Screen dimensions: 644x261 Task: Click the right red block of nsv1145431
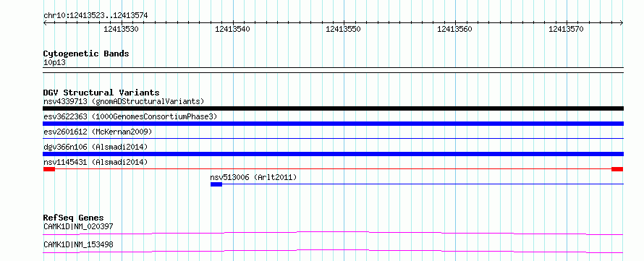click(617, 169)
